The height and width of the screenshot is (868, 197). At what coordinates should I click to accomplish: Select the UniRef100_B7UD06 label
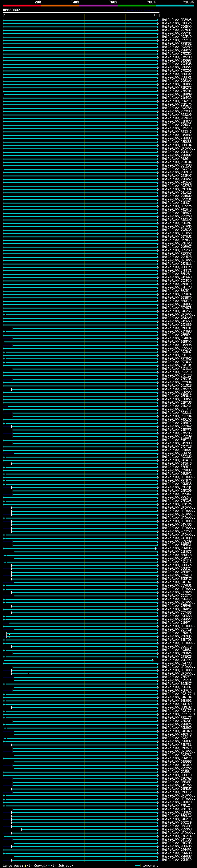[x=176, y=84]
